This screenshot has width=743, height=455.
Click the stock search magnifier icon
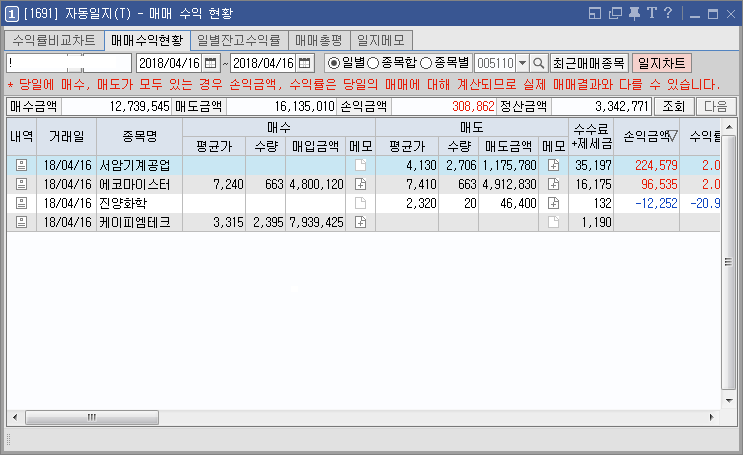[538, 63]
